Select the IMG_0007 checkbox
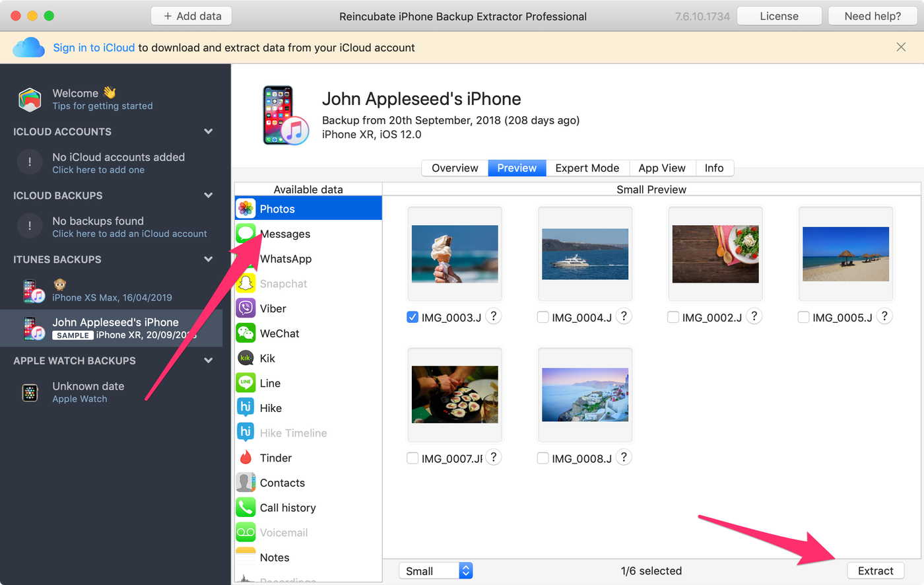 (412, 458)
